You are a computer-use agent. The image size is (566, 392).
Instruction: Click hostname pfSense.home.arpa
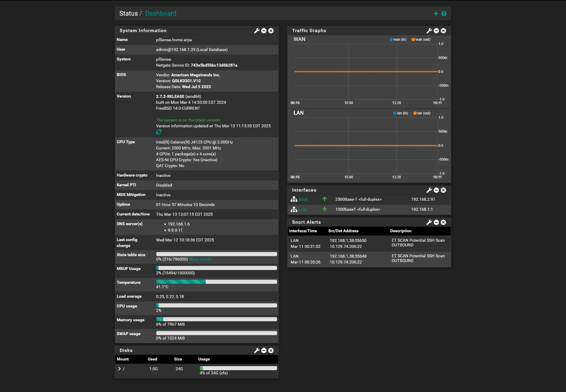pos(174,40)
